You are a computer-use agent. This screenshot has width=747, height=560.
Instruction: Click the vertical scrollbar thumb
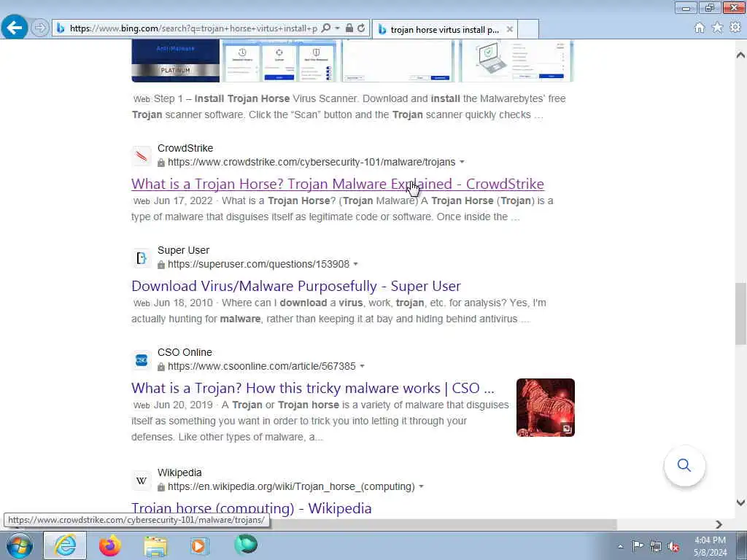[740, 314]
